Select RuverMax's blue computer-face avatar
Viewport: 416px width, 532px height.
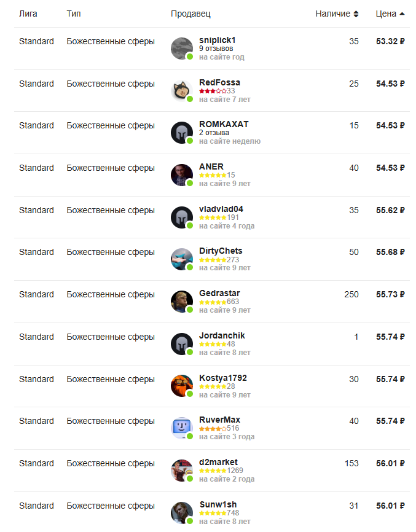coord(182,428)
